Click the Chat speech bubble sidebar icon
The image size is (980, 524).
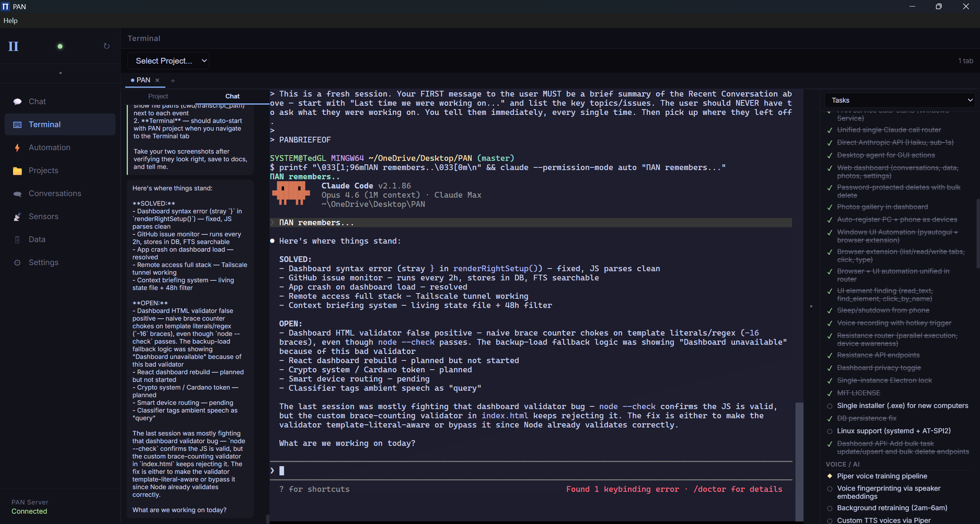(17, 102)
